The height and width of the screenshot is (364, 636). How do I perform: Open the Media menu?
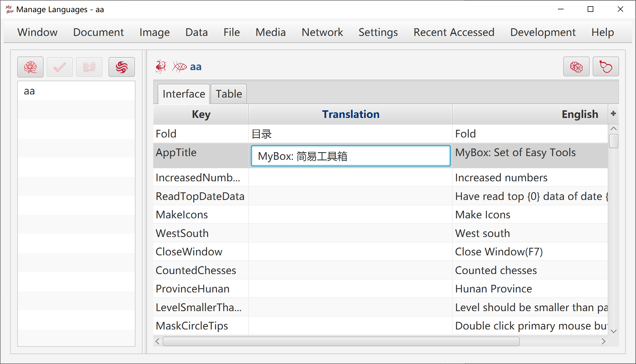point(271,32)
